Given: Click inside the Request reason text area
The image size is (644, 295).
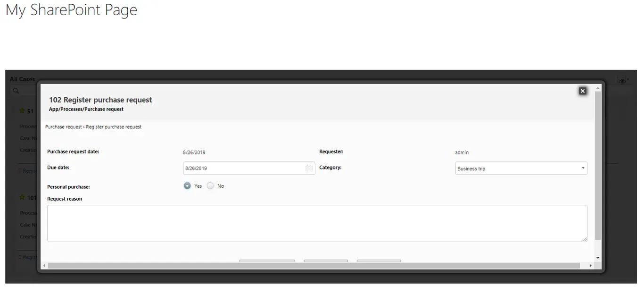Looking at the screenshot, I should pos(317,223).
